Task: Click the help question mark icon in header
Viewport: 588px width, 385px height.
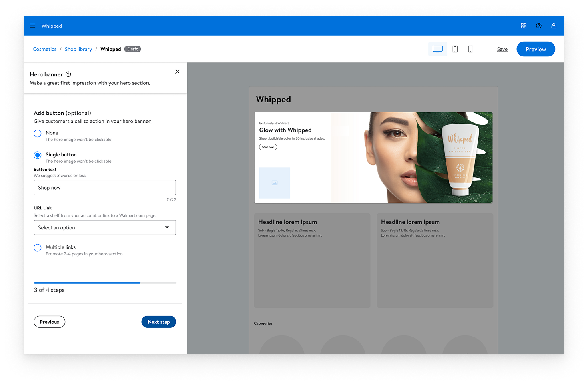Action: (x=539, y=26)
